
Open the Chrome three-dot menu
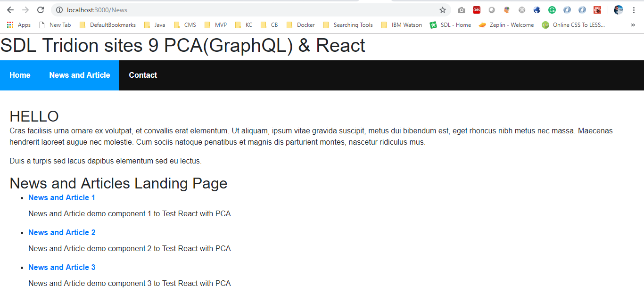[x=634, y=10]
